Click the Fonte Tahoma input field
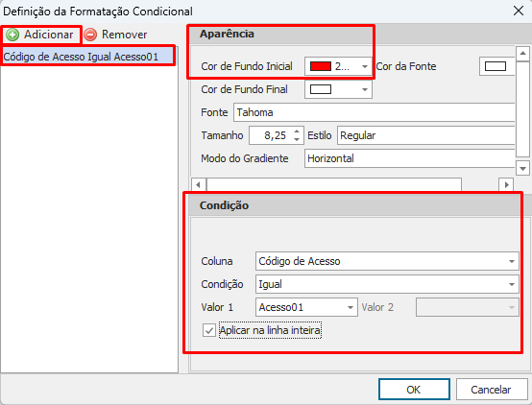The image size is (532, 405). coord(375,112)
